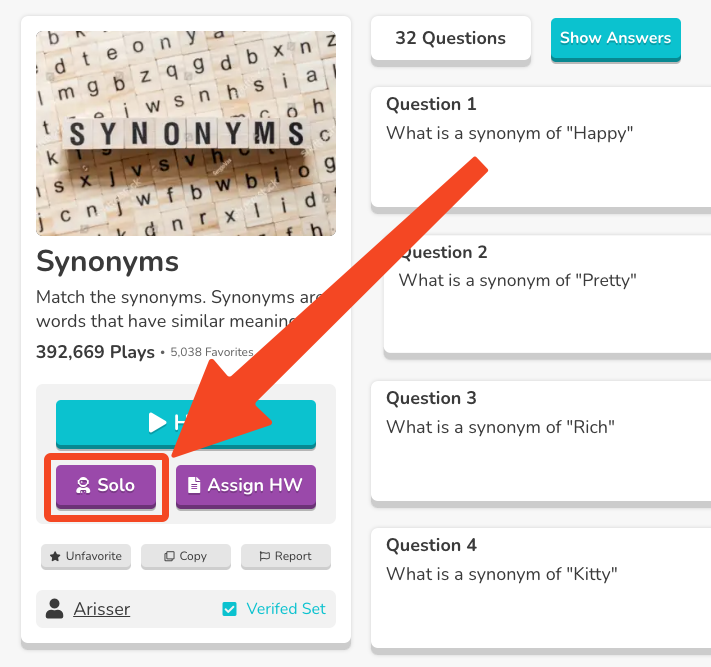Click the star icon on Unfavorite

point(55,556)
